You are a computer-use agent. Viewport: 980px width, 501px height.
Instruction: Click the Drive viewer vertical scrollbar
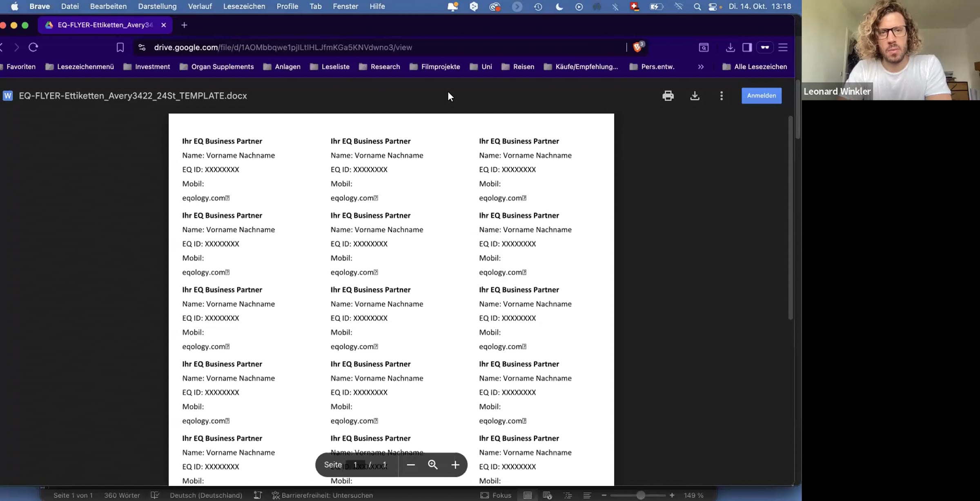click(x=791, y=218)
